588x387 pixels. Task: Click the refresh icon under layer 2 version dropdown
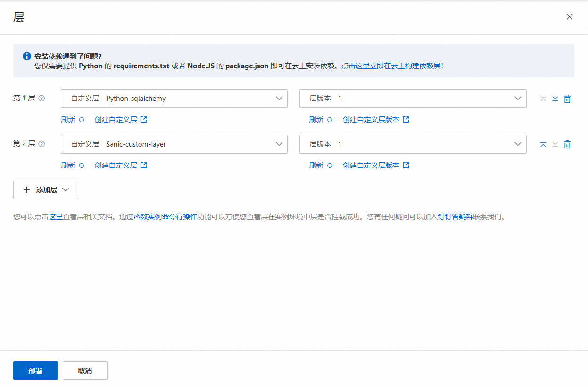330,165
